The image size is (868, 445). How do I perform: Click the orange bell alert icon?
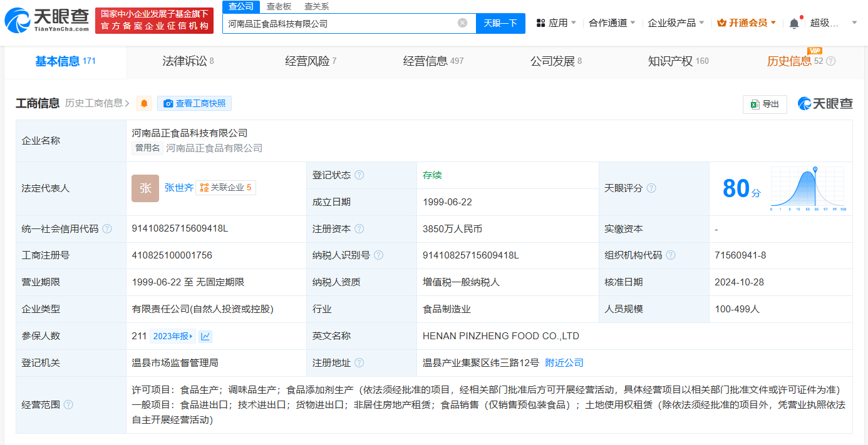point(145,103)
